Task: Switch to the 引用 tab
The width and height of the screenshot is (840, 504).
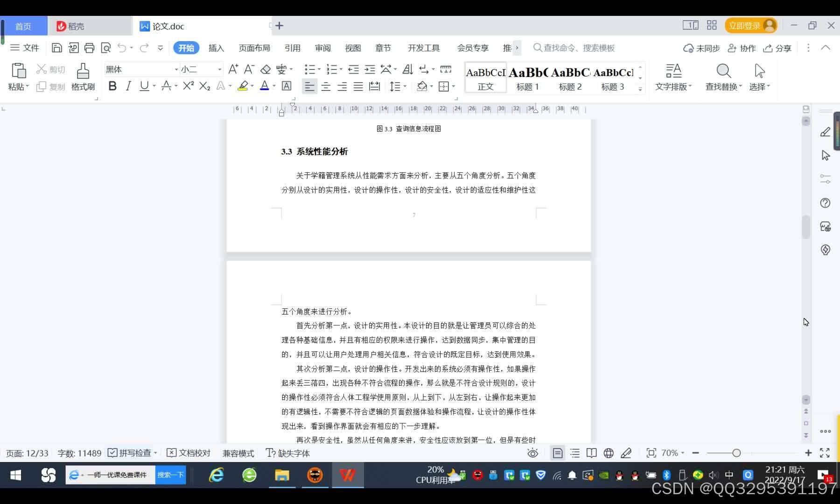Action: 293,48
